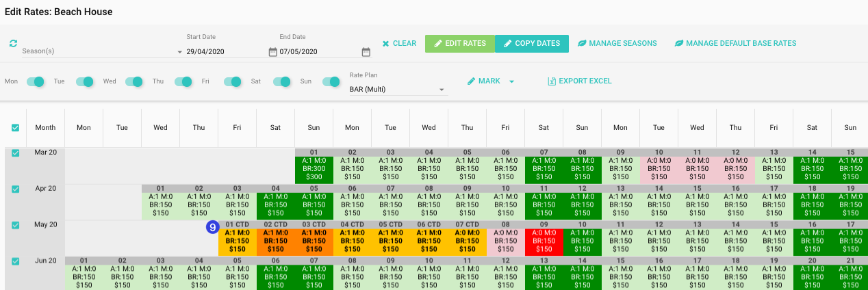Click the Manage Default Base Rates icon

(x=679, y=44)
